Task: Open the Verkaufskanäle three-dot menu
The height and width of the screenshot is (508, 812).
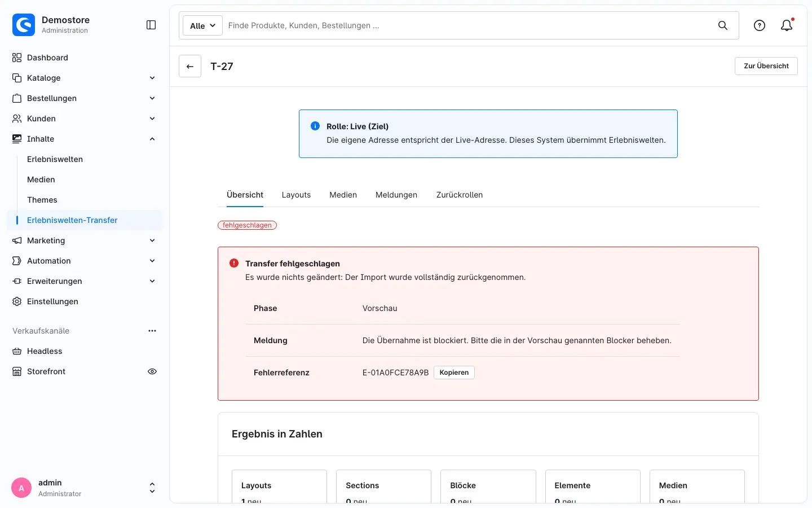Action: click(152, 331)
